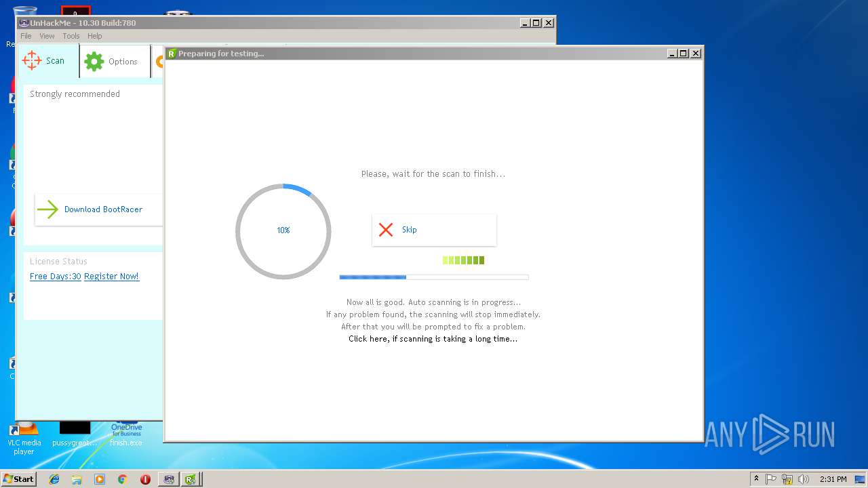Maximize the Preparing for testing window
Image resolution: width=868 pixels, height=488 pixels.
coord(684,54)
